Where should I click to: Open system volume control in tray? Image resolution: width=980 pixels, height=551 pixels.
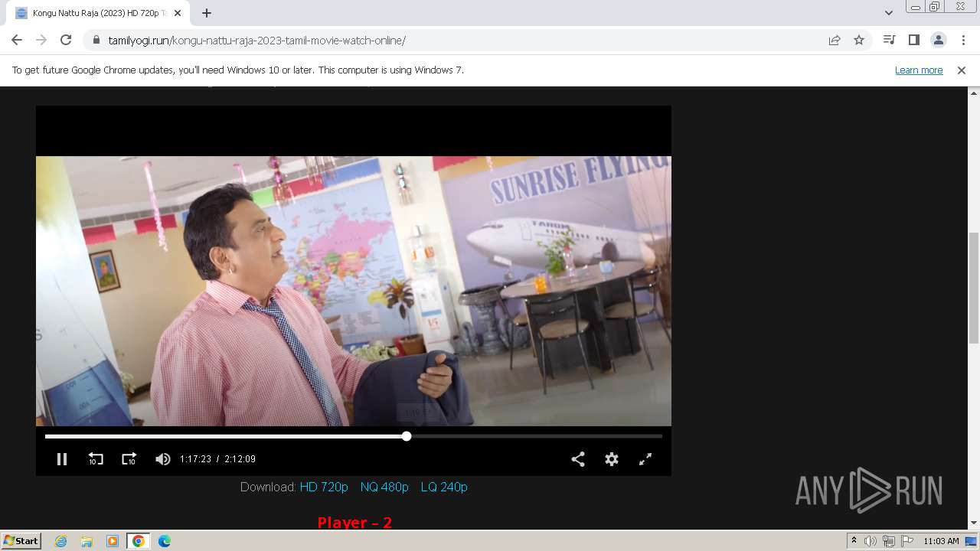click(x=871, y=541)
